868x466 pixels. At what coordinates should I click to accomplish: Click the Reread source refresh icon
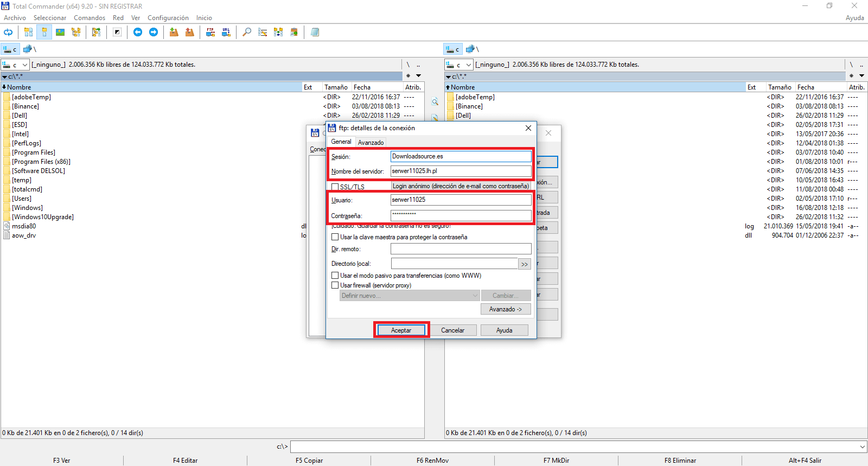8,32
